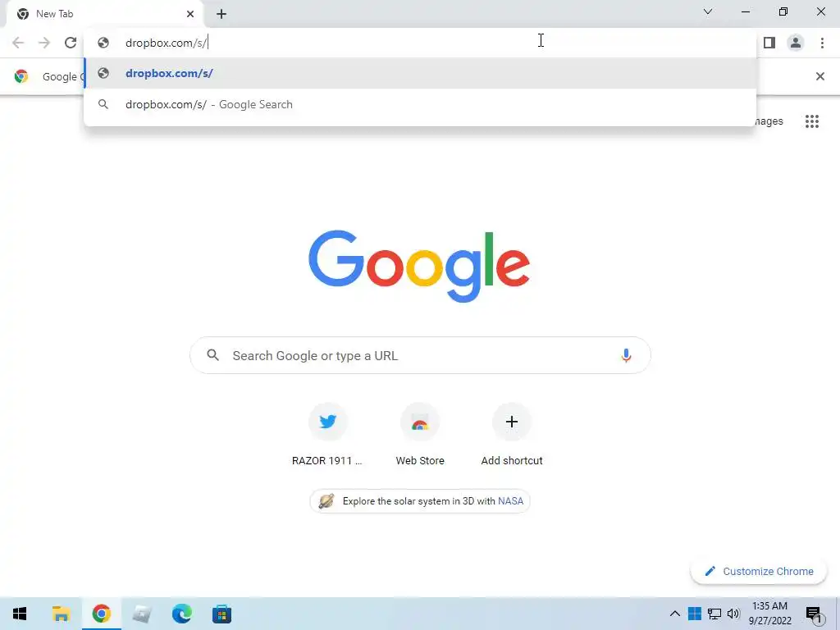Viewport: 840px width, 630px height.
Task: Open the RAZOR 1911 Twitter shortcut
Action: click(x=327, y=436)
